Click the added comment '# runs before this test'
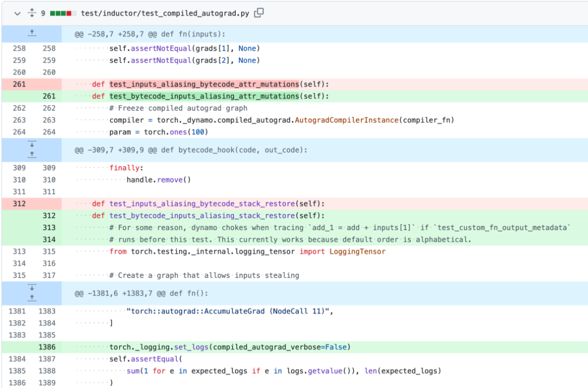This screenshot has width=588, height=388. coord(290,239)
